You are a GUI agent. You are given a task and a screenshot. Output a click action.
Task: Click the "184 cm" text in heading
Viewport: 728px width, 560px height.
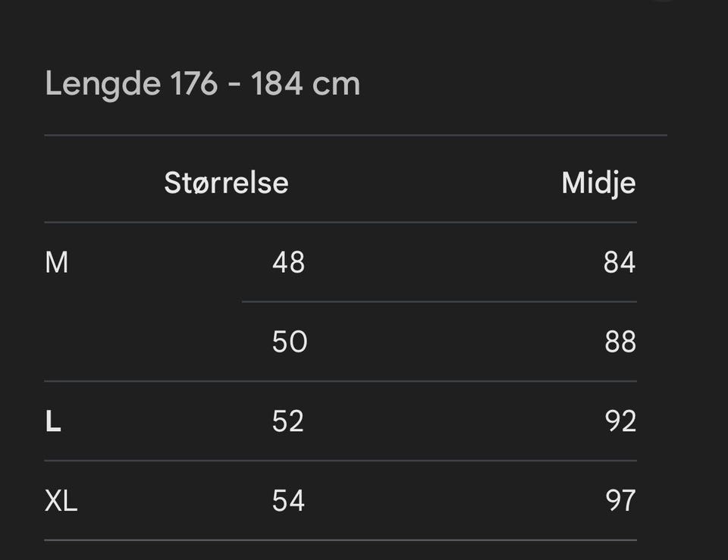coord(306,83)
